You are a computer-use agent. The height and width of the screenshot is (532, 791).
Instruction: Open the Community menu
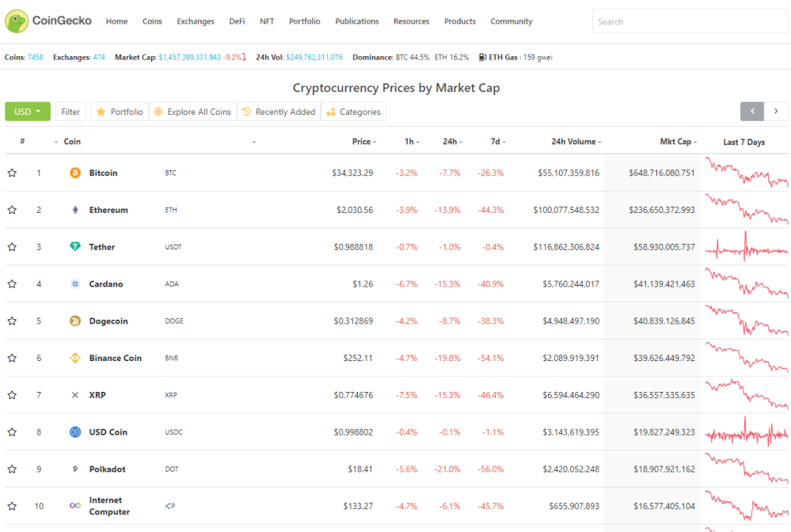point(511,21)
